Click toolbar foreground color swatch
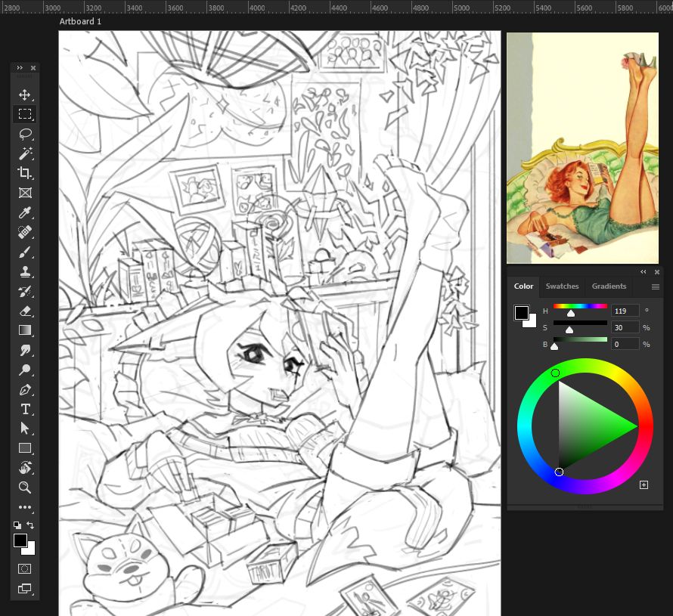The image size is (673, 616). click(20, 540)
